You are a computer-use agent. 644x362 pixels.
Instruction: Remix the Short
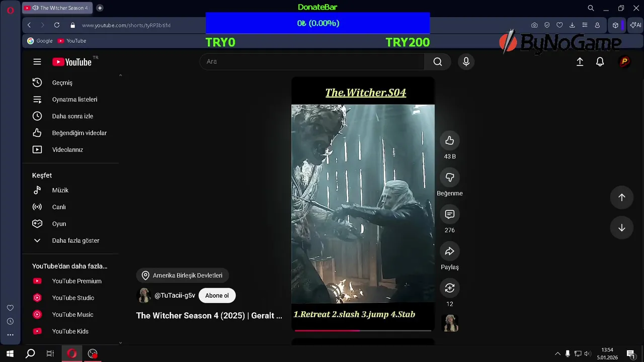click(x=450, y=288)
